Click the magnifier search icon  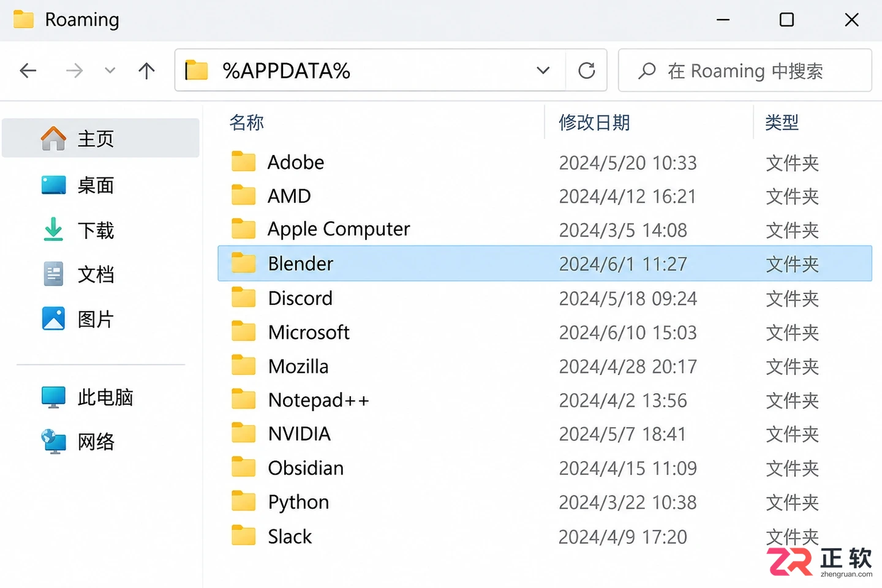click(x=647, y=71)
